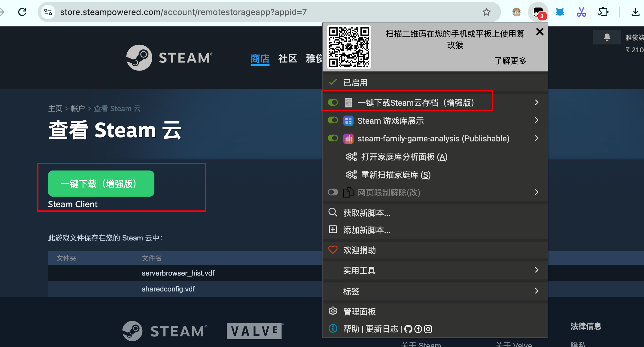Click 了解更多 link in QR banner
Viewport: 644px width, 347px height.
click(511, 61)
